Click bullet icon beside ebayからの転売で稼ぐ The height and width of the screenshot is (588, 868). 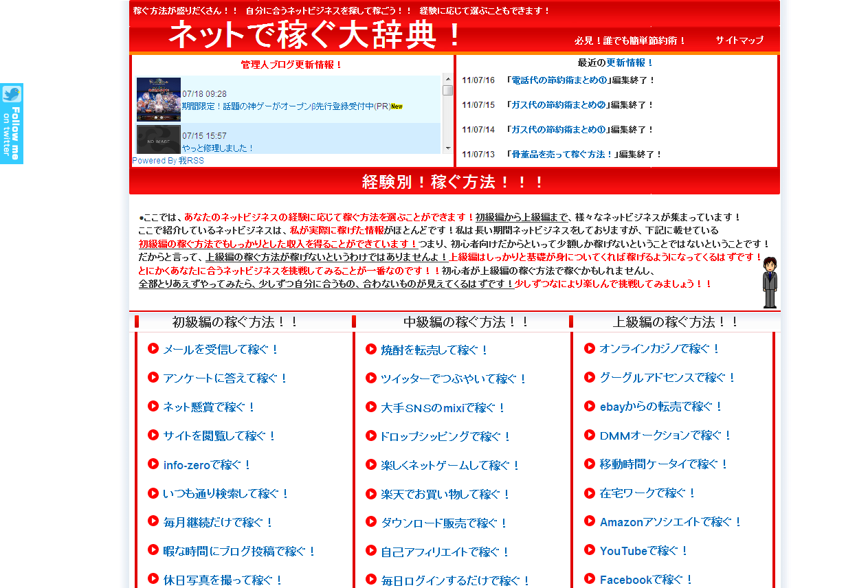point(590,406)
